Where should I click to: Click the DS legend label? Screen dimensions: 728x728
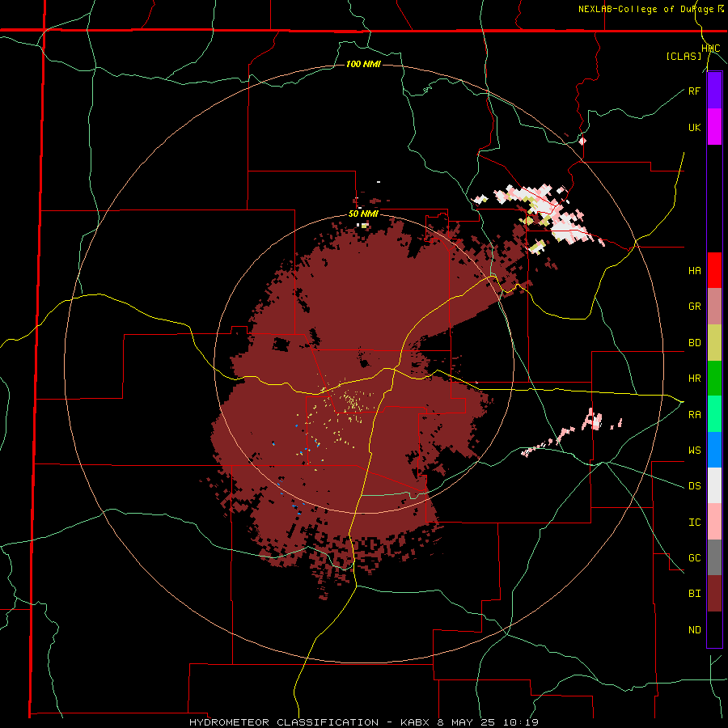coord(694,486)
